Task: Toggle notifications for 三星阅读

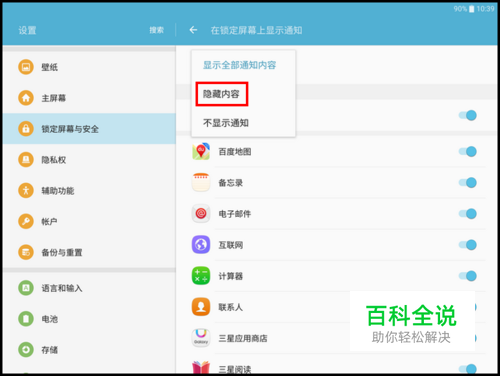Action: 468,368
